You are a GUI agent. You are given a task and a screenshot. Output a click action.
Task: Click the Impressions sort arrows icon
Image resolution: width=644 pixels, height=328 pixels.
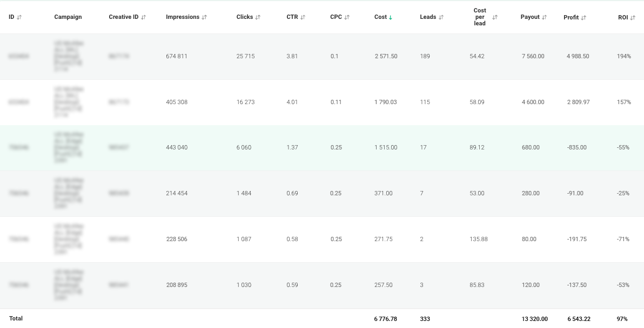[x=204, y=17]
